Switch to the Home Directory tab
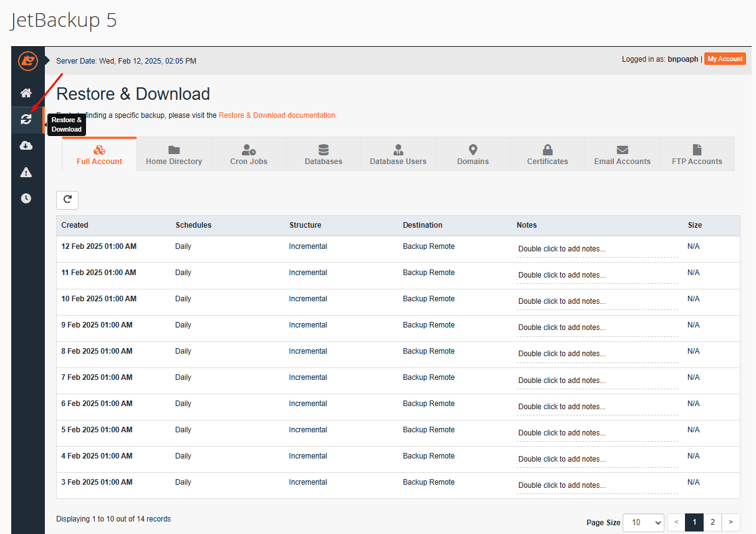Viewport: 756px width, 534px height. pyautogui.click(x=174, y=155)
